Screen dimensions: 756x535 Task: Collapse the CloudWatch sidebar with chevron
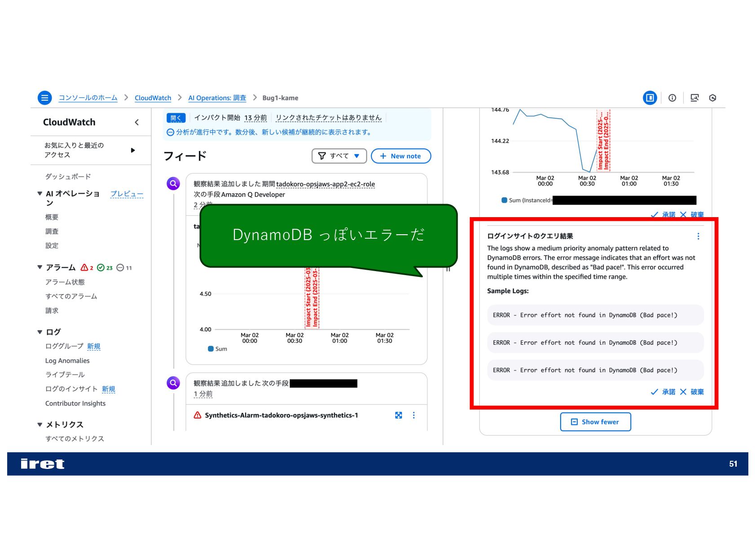[137, 122]
